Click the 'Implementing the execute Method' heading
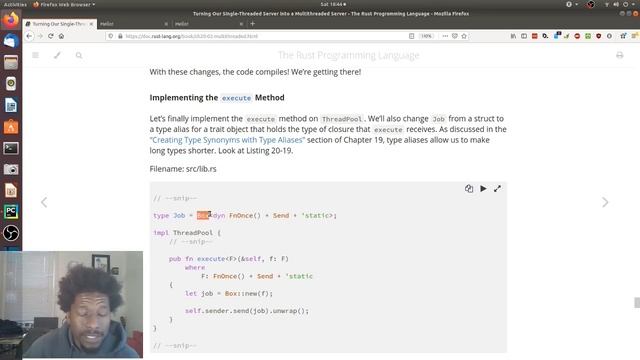This screenshot has height=360, width=640. click(217, 98)
